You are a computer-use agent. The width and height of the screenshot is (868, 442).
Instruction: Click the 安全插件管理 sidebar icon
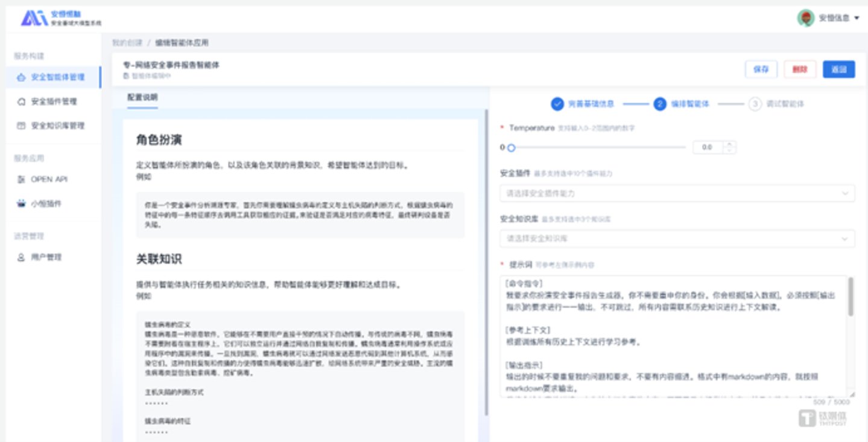(x=21, y=101)
